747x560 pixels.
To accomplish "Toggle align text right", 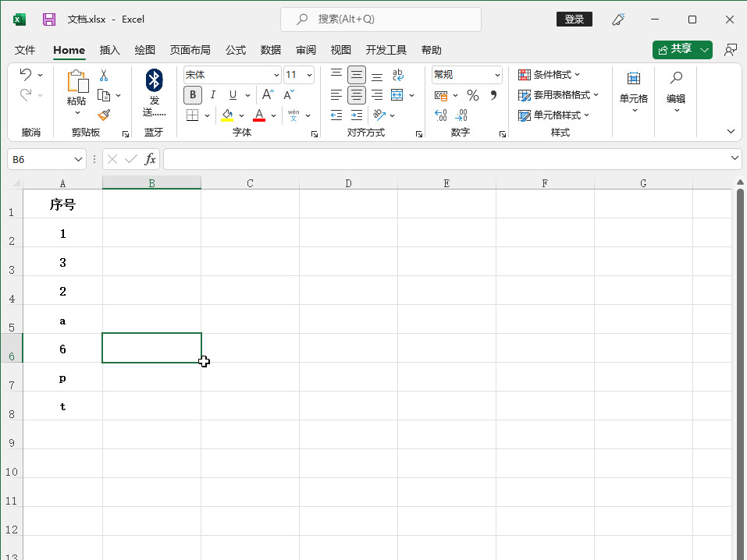I will click(x=377, y=94).
